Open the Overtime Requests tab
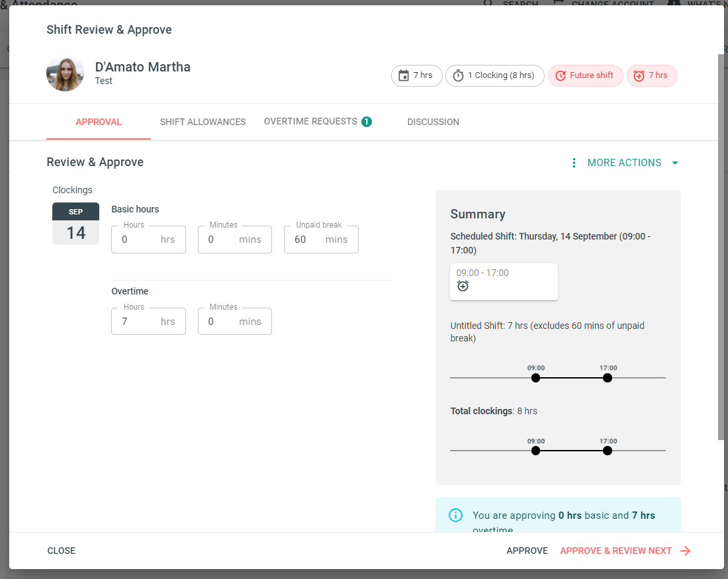 click(x=318, y=122)
